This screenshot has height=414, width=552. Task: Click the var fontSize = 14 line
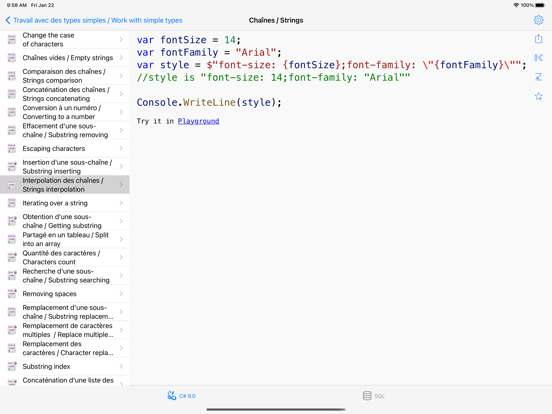pos(188,40)
